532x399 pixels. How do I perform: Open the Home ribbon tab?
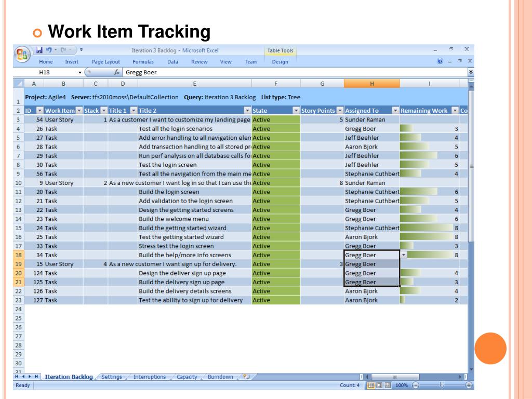[x=46, y=62]
